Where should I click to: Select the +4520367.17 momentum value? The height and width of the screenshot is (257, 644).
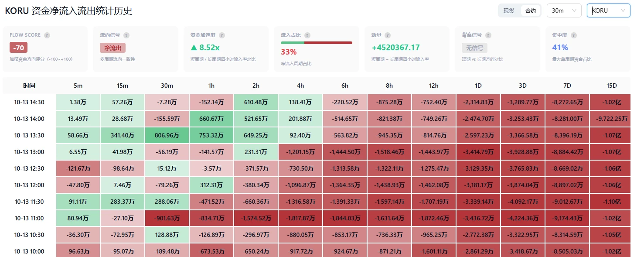pos(395,48)
